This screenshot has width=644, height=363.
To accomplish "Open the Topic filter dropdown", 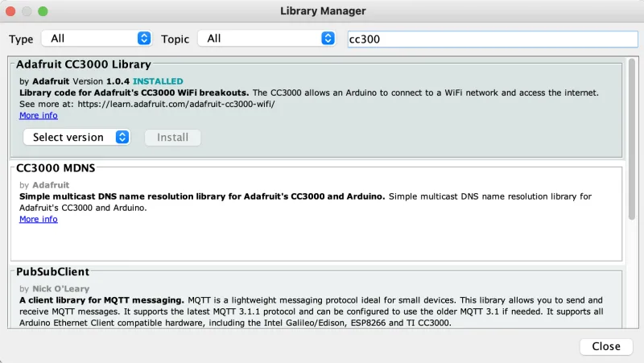I will pyautogui.click(x=266, y=39).
